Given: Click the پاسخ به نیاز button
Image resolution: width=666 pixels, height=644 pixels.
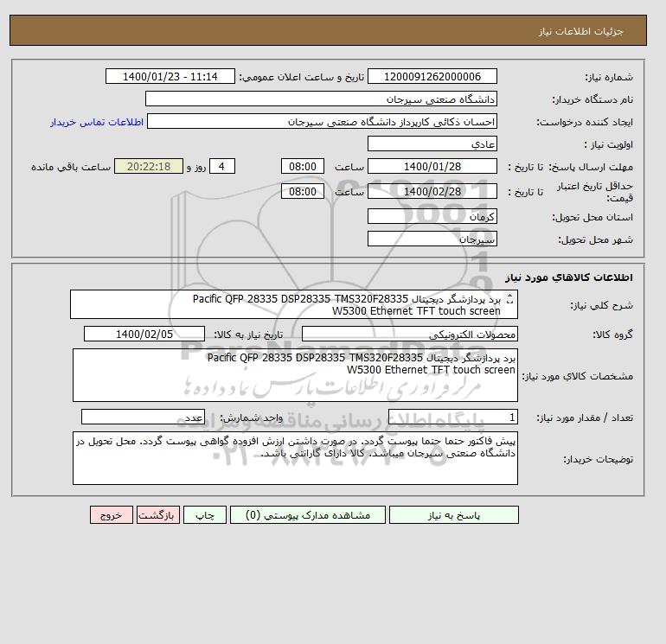Looking at the screenshot, I should (x=453, y=515).
